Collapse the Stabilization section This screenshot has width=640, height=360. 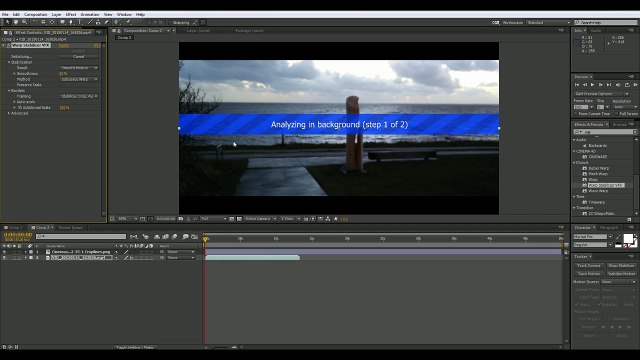(9, 62)
